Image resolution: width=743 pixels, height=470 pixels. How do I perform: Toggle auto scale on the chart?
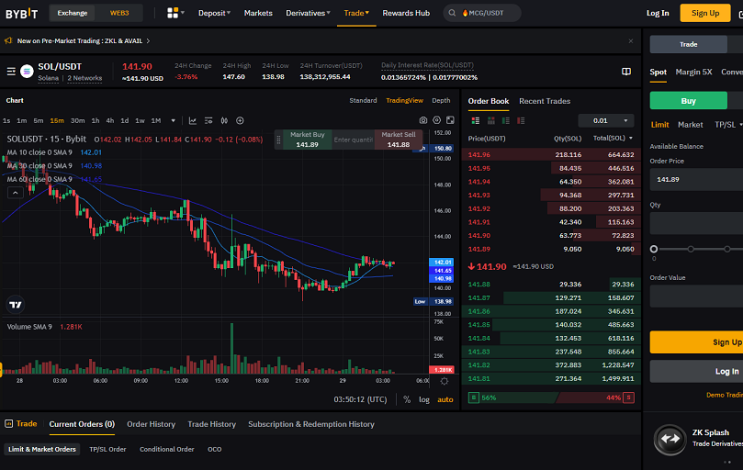[445, 399]
